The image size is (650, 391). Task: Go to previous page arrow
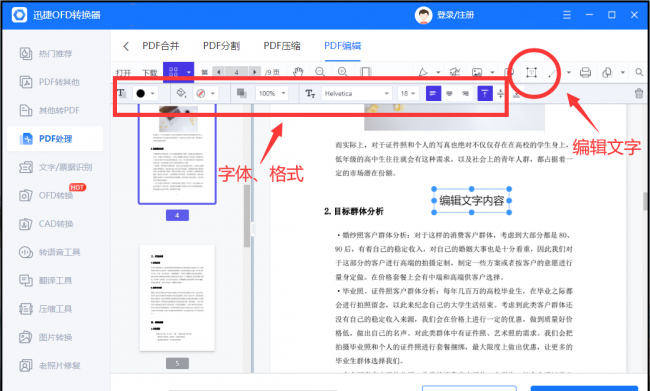click(219, 72)
